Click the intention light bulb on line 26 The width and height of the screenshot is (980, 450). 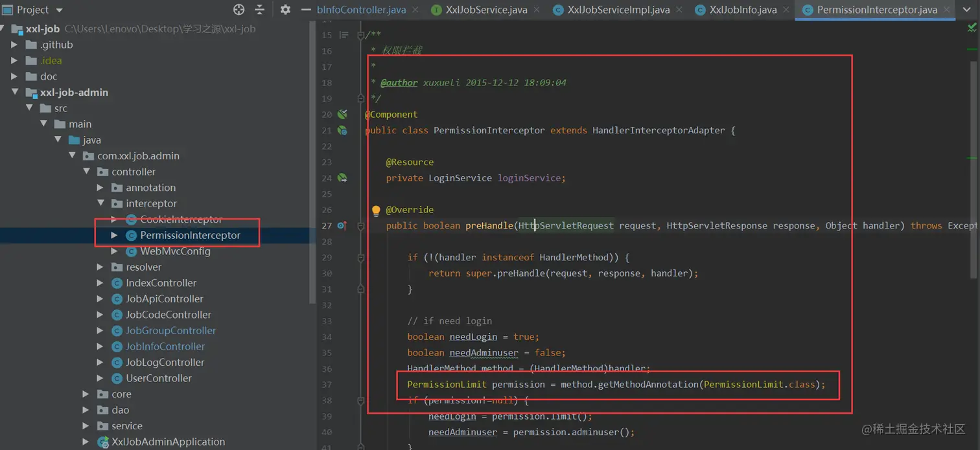point(376,210)
